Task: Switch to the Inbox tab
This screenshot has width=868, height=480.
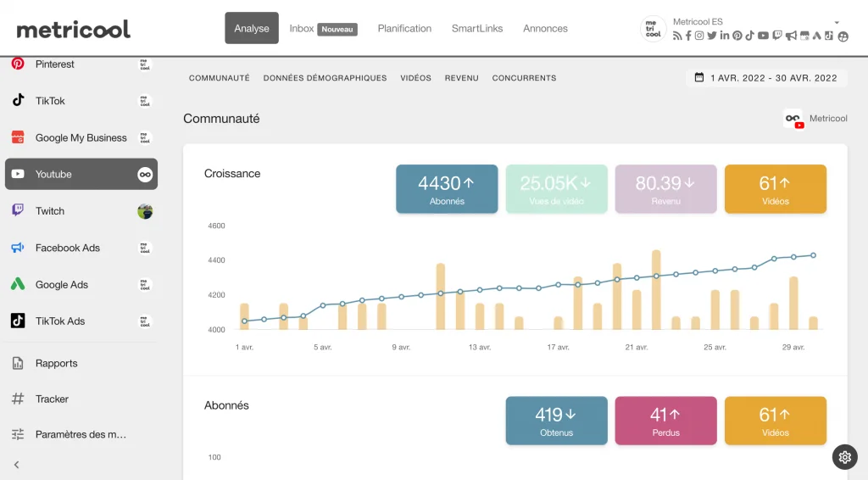Action: click(x=323, y=29)
